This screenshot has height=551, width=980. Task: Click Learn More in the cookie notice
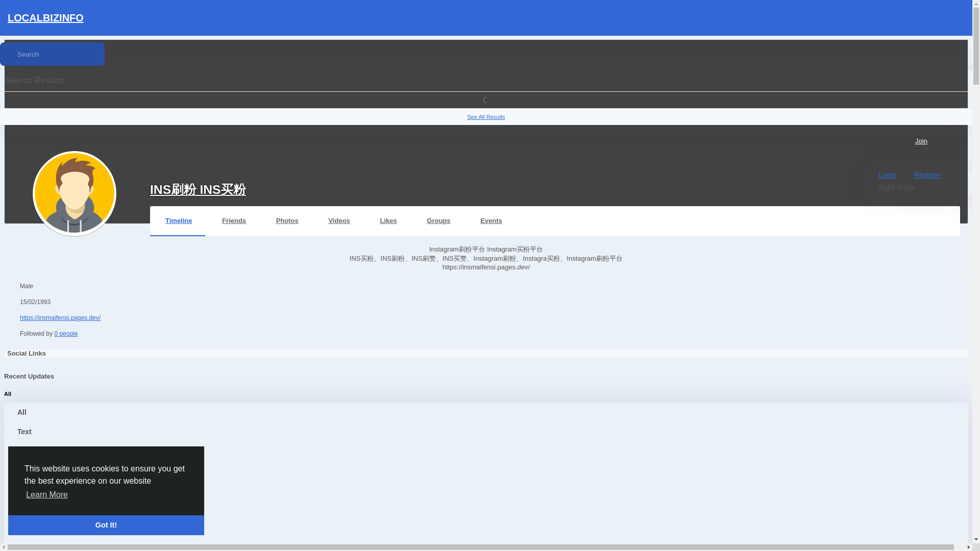[x=47, y=495]
